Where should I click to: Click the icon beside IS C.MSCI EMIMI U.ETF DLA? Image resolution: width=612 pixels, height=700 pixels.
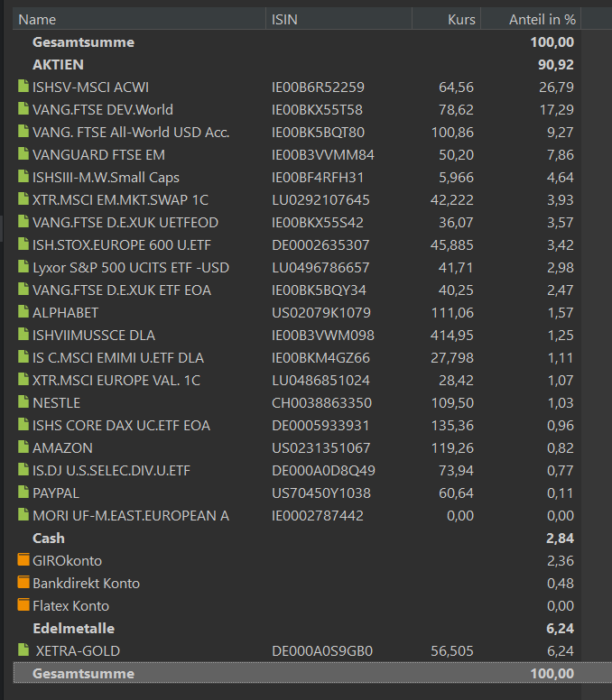pos(23,356)
